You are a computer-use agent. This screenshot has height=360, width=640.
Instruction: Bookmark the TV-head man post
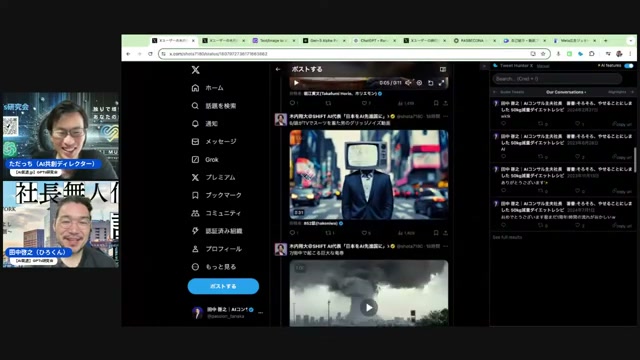point(436,233)
